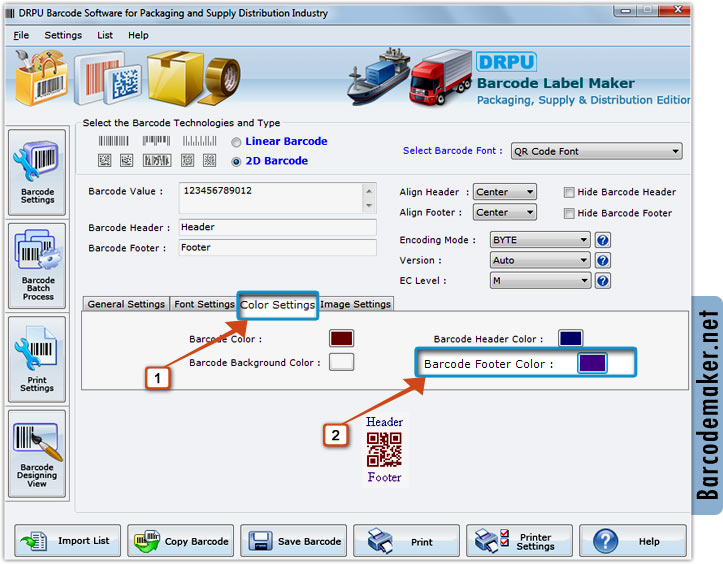Click the app icon in title bar
723x564 pixels.
(10, 13)
